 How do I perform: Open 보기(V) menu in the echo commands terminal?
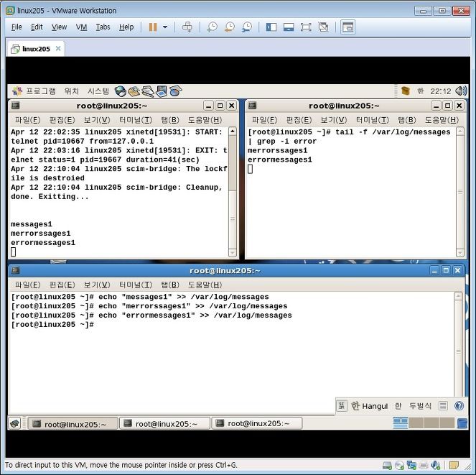[97, 285]
